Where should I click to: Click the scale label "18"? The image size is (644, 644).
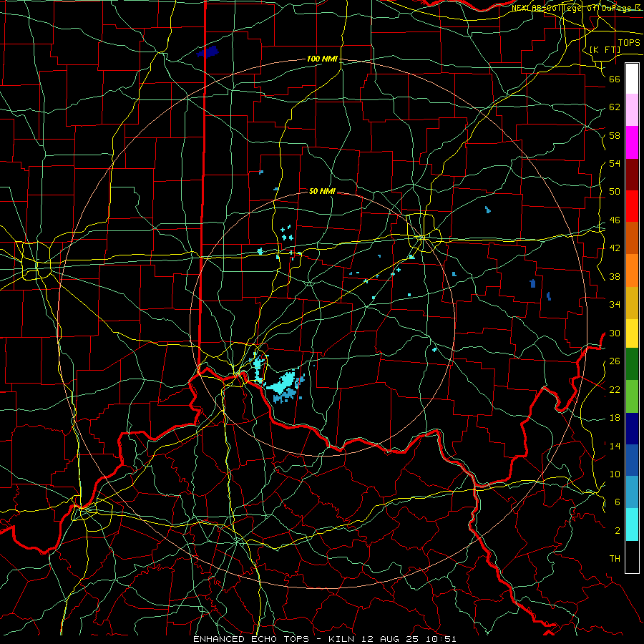pyautogui.click(x=615, y=418)
